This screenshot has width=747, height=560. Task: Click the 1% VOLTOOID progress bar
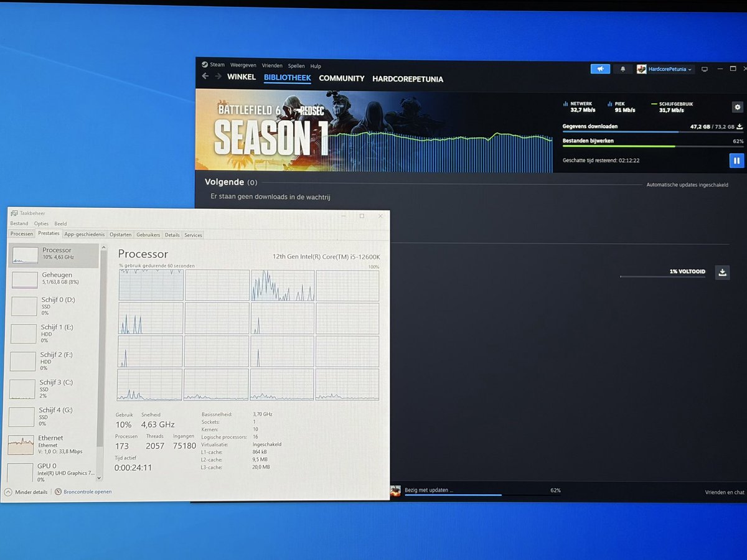(x=662, y=277)
